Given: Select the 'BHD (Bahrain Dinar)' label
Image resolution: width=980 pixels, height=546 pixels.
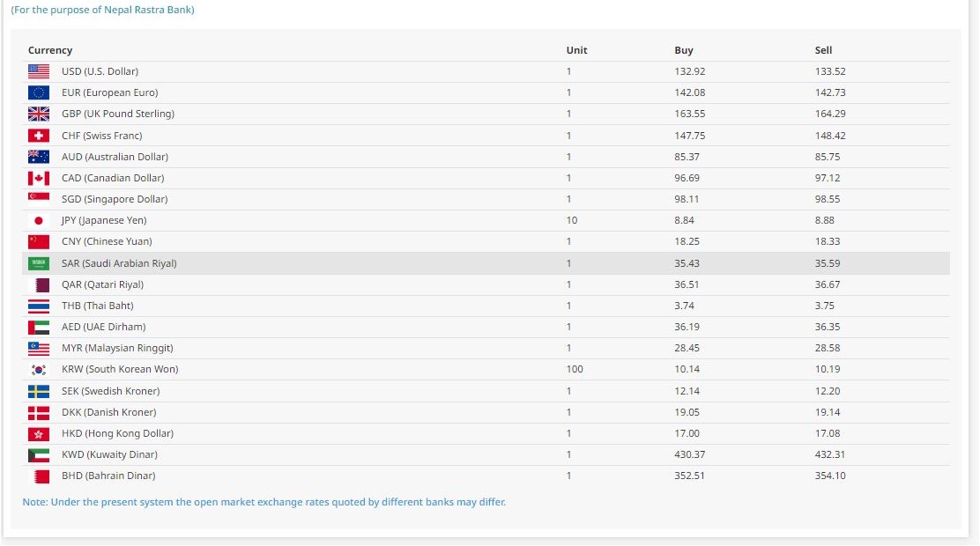Looking at the screenshot, I should [x=108, y=476].
